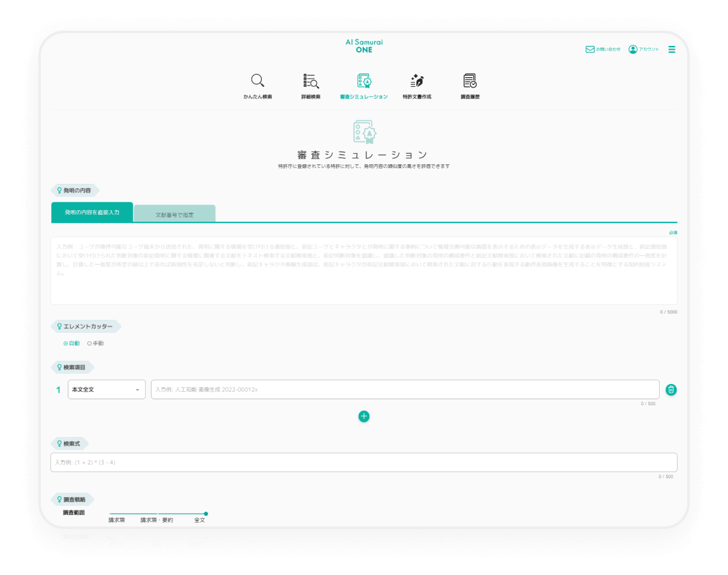728x575 pixels.
Task: Open 詳細検索 list-search icon
Action: (310, 80)
